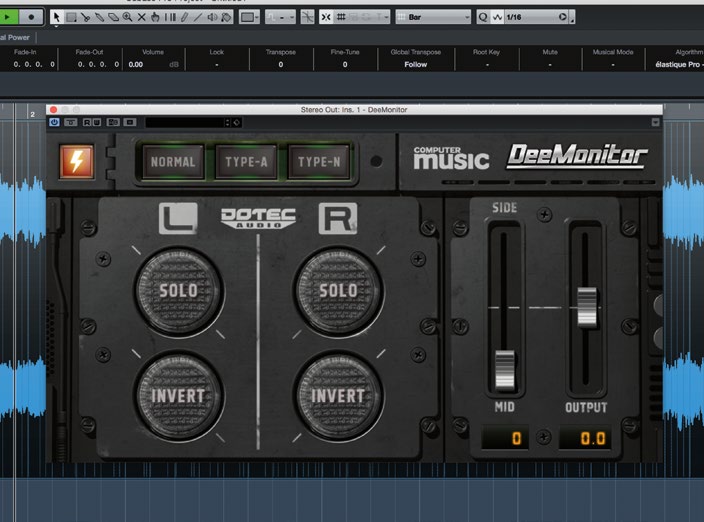Select the Comp hand tool
This screenshot has width=704, height=522.
click(155, 17)
